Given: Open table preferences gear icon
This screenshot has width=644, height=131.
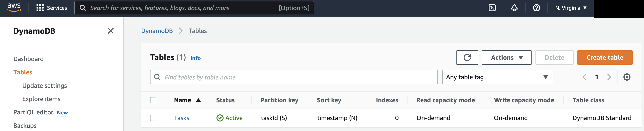Looking at the screenshot, I should [626, 77].
